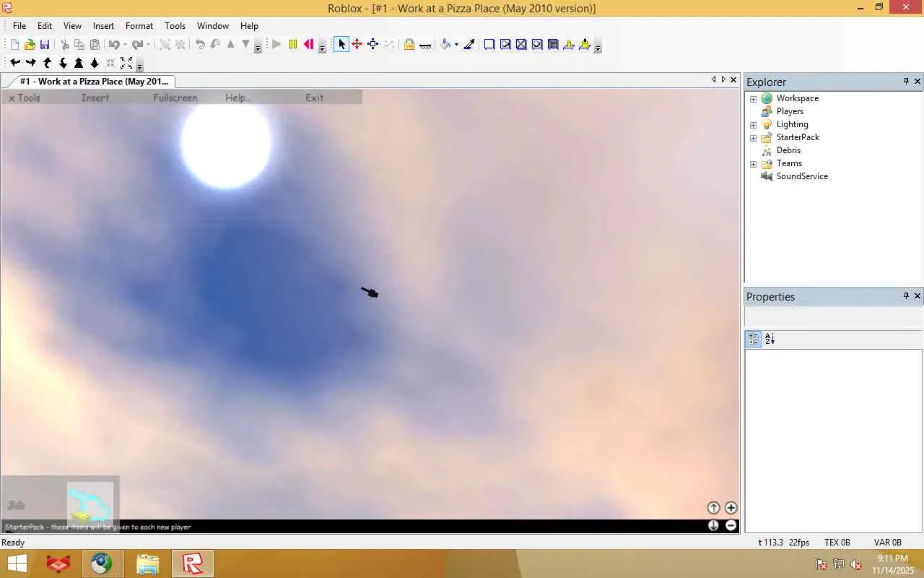Screen dimensions: 924x578
Task: Click the viewport camera zoom-out minus button
Action: click(731, 525)
